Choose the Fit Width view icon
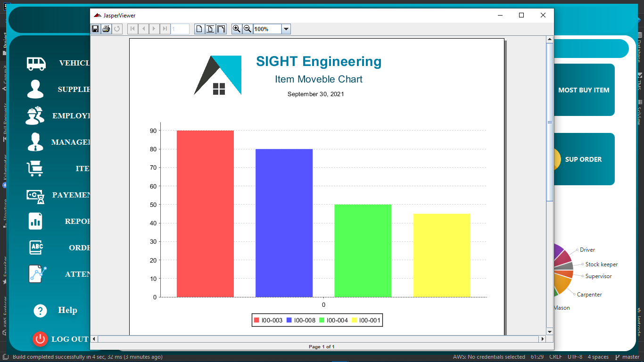 [x=221, y=29]
